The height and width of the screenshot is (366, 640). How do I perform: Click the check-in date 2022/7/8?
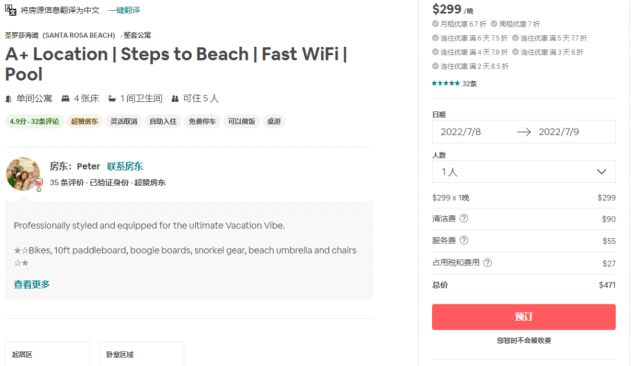(x=461, y=132)
